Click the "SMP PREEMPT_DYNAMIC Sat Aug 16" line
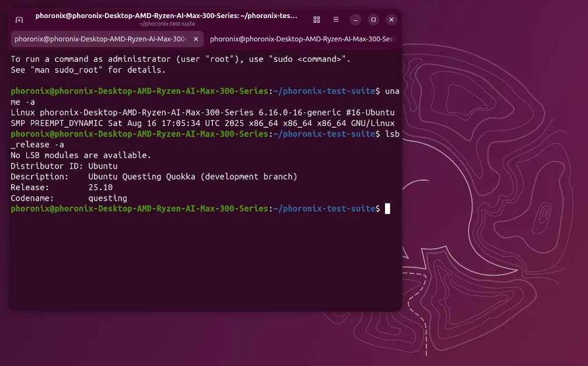588x366 pixels. pos(202,123)
